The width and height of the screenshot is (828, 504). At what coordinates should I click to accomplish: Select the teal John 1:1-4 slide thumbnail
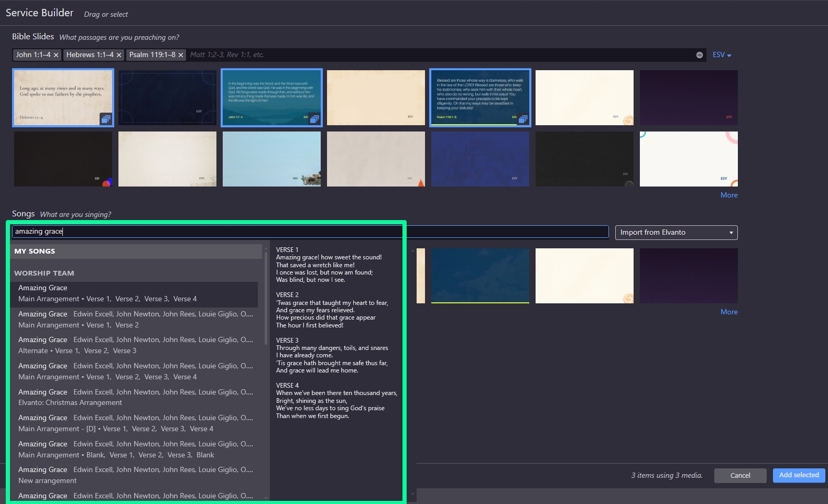coord(271,97)
